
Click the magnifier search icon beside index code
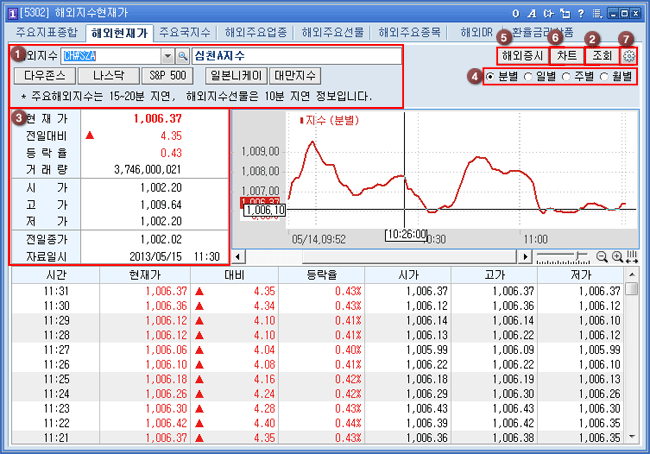pos(183,56)
